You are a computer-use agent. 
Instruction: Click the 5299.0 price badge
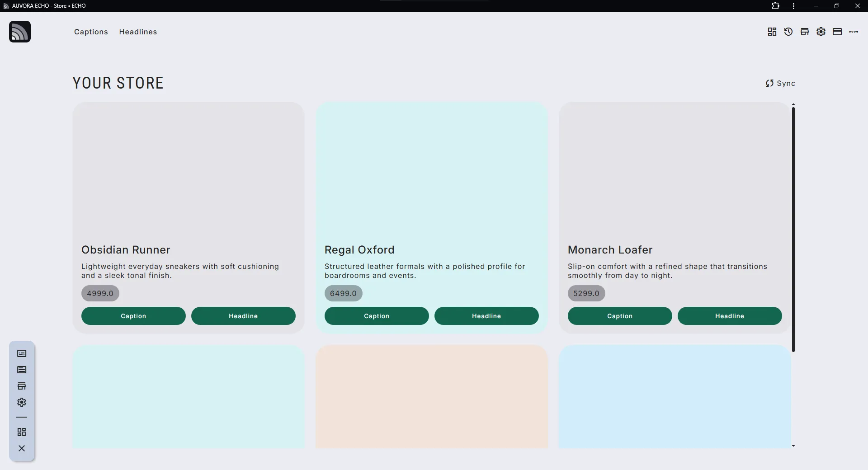click(x=586, y=293)
